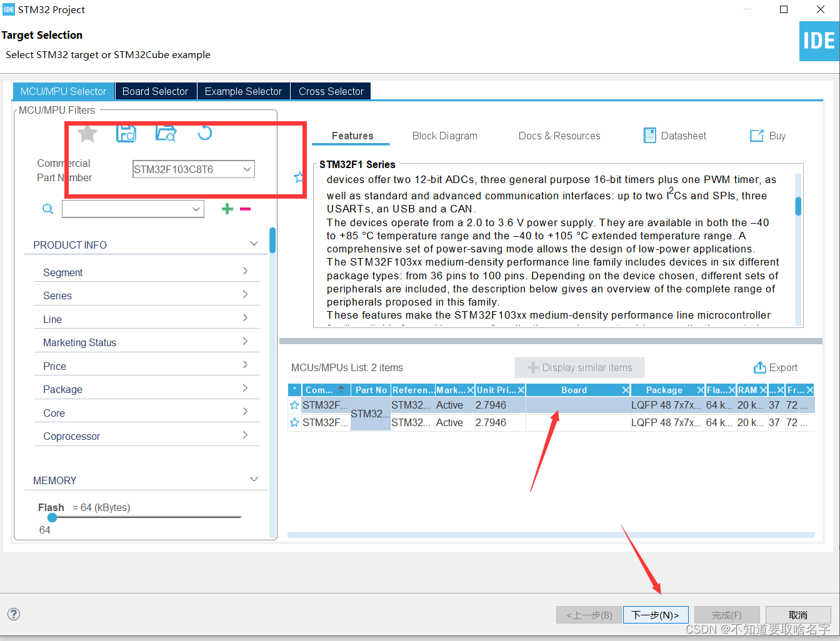Viewport: 840px width, 641px height.
Task: Expand the Series filter
Action: click(245, 294)
